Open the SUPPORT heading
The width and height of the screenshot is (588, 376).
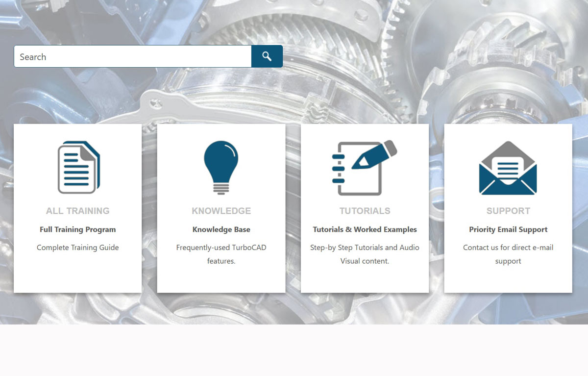click(508, 211)
